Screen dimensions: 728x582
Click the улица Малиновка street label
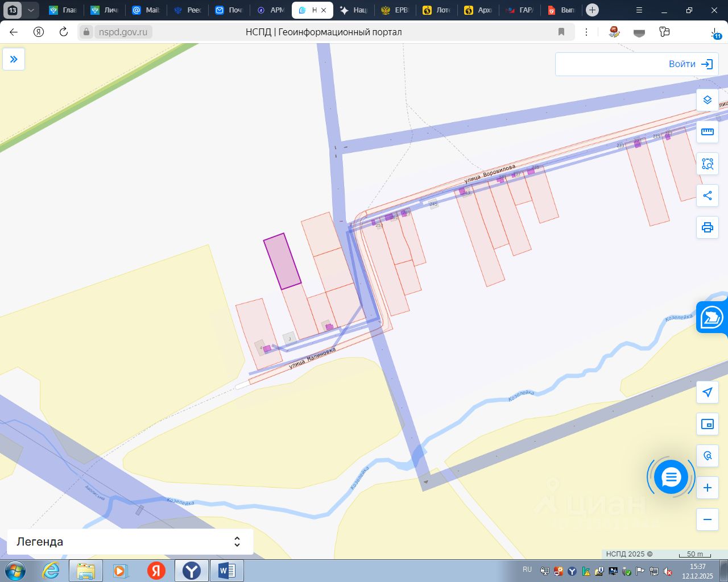tap(312, 358)
